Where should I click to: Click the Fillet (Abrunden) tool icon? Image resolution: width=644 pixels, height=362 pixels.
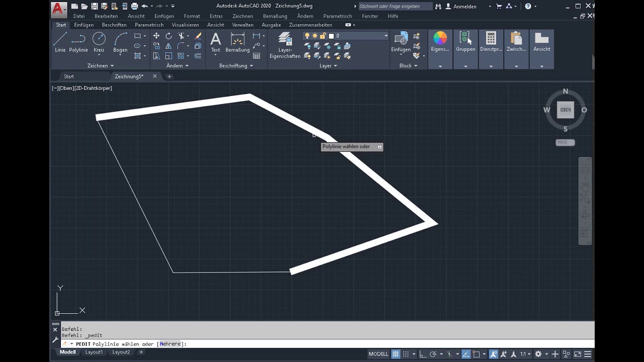(x=181, y=46)
